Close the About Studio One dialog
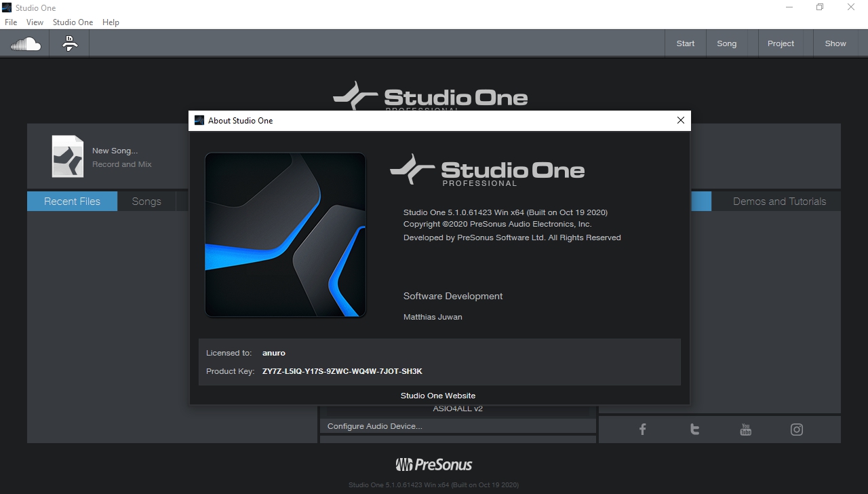 point(681,120)
